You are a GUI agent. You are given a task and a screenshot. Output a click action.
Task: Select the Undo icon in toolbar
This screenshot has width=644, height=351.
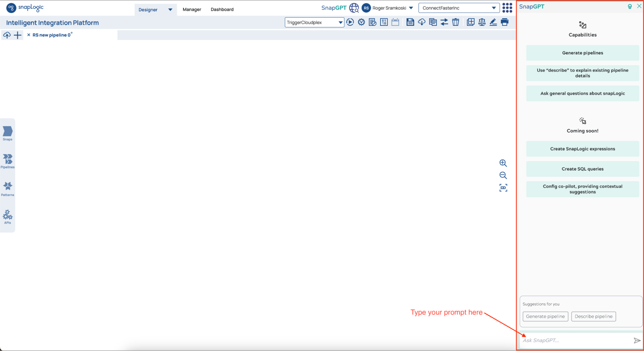pyautogui.click(x=445, y=22)
